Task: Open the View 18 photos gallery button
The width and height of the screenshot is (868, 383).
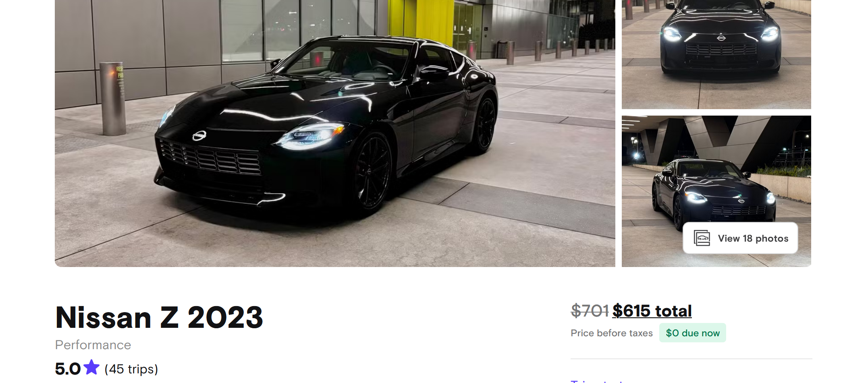Action: pos(740,238)
